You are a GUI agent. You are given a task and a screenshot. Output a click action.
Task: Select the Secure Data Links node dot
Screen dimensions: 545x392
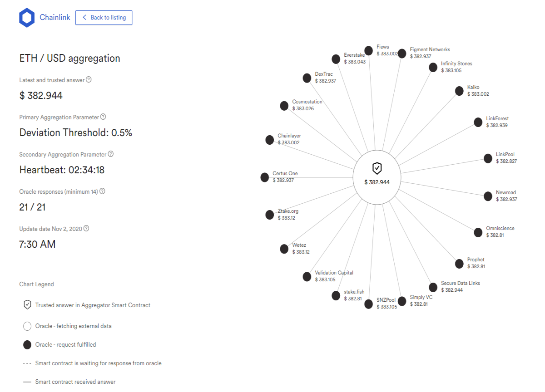pos(433,287)
